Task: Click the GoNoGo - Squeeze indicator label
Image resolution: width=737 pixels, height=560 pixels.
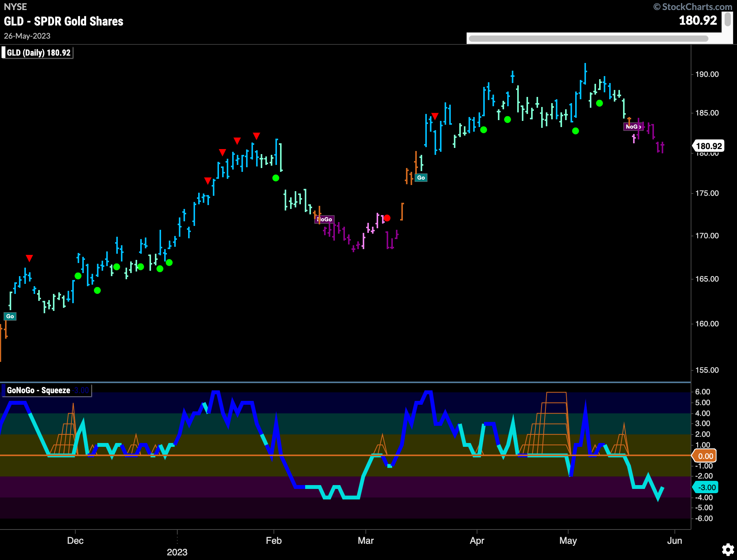Action: coord(46,390)
